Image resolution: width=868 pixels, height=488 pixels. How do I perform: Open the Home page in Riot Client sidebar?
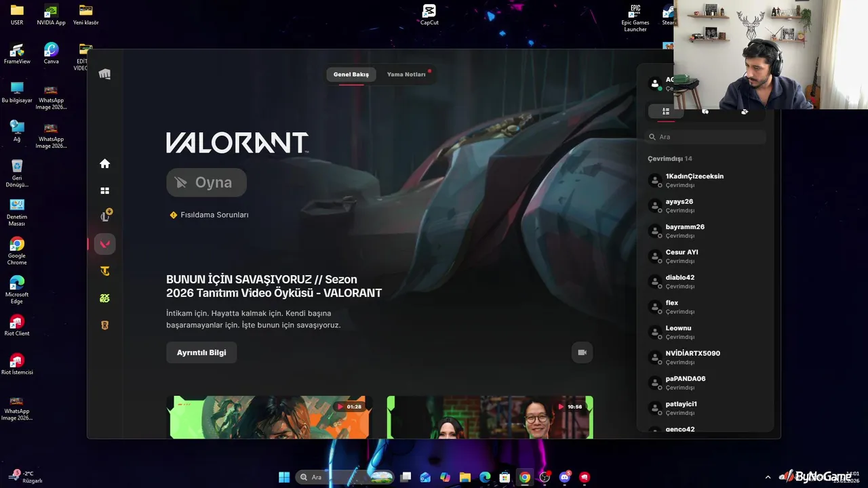(x=104, y=163)
